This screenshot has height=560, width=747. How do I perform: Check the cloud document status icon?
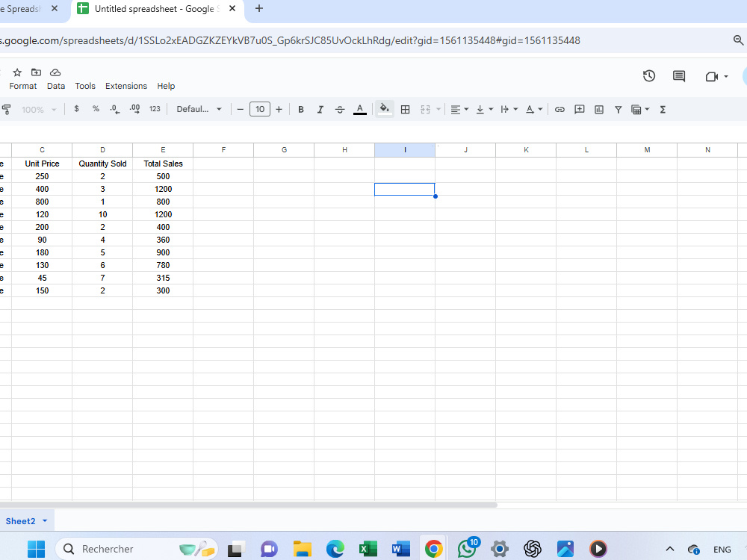click(x=55, y=72)
